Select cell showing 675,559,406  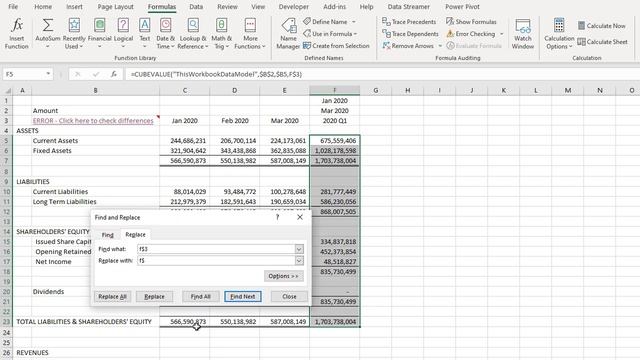[x=335, y=141]
